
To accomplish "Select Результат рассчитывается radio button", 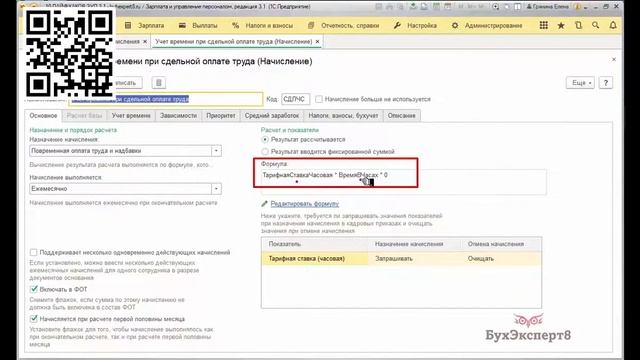I will 265,140.
